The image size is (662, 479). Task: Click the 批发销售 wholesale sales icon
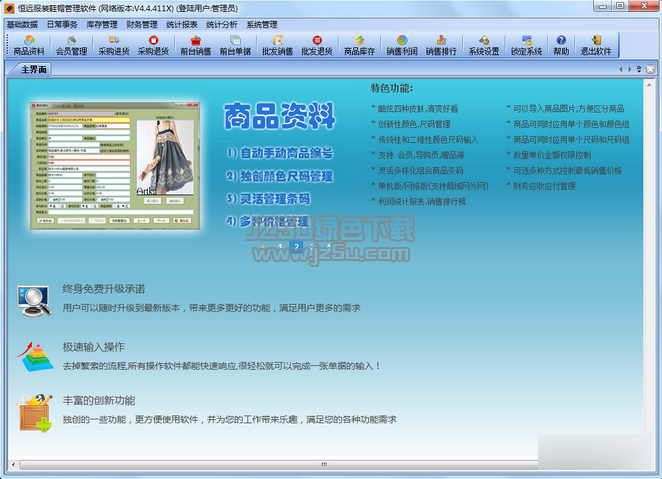277,45
